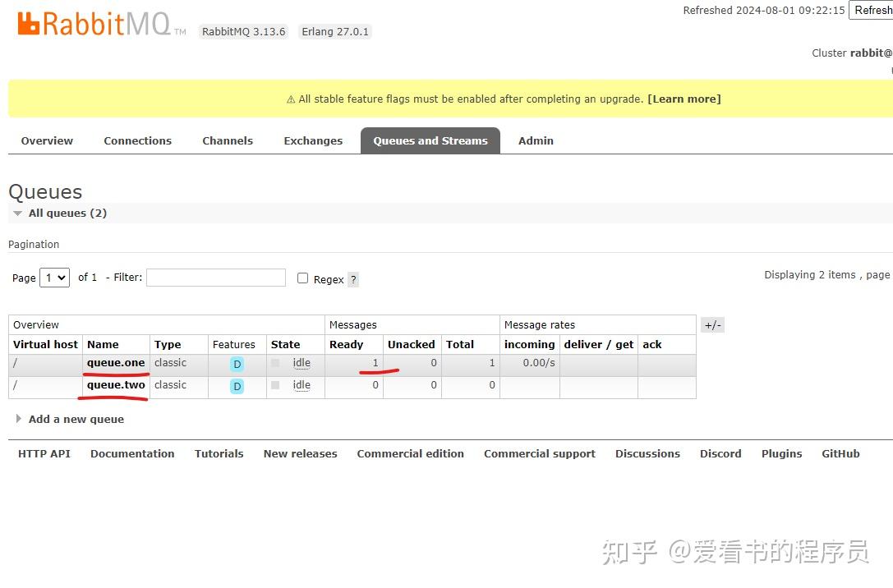Switch to the Connections tab
Viewport: 893px width, 588px height.
coord(137,140)
